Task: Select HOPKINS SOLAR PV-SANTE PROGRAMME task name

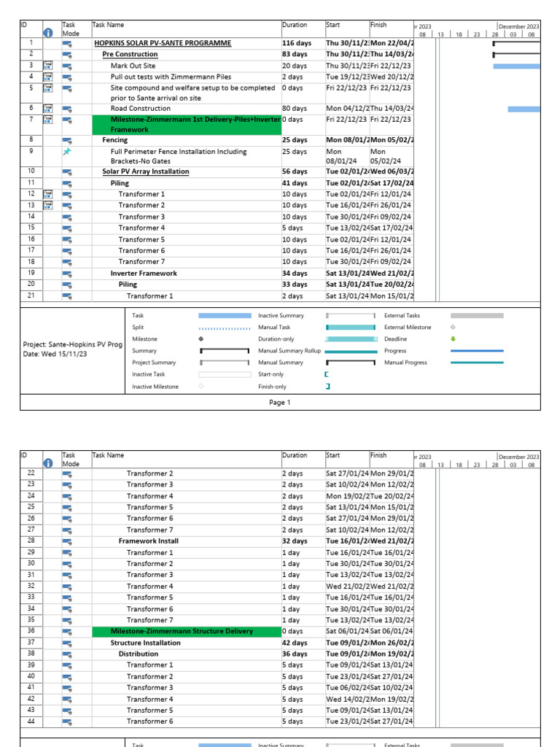Action: (x=163, y=43)
